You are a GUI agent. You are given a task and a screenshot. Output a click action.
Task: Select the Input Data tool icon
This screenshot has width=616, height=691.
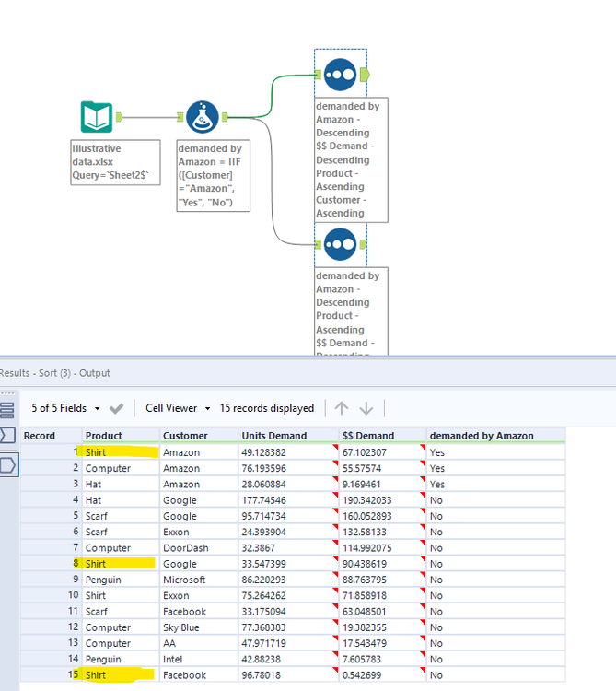94,117
